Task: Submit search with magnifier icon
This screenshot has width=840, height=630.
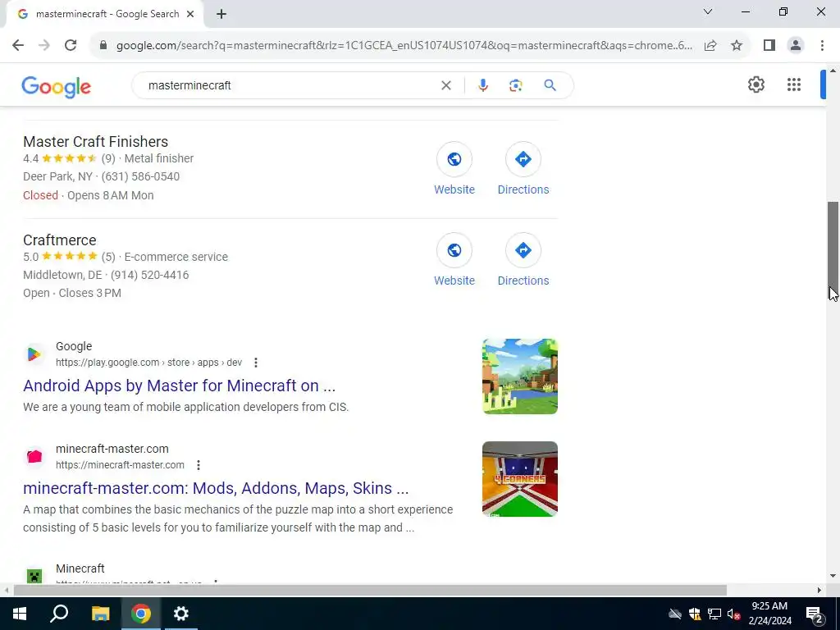Action: click(x=550, y=85)
